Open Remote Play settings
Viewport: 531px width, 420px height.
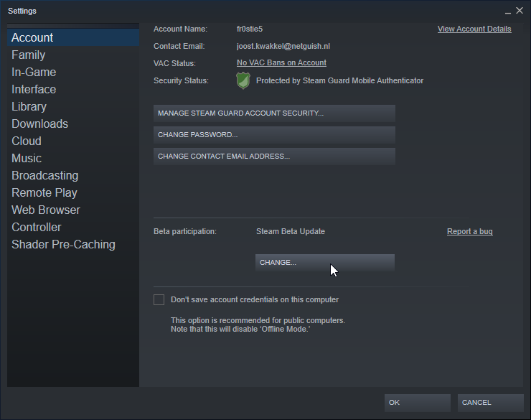pyautogui.click(x=44, y=193)
